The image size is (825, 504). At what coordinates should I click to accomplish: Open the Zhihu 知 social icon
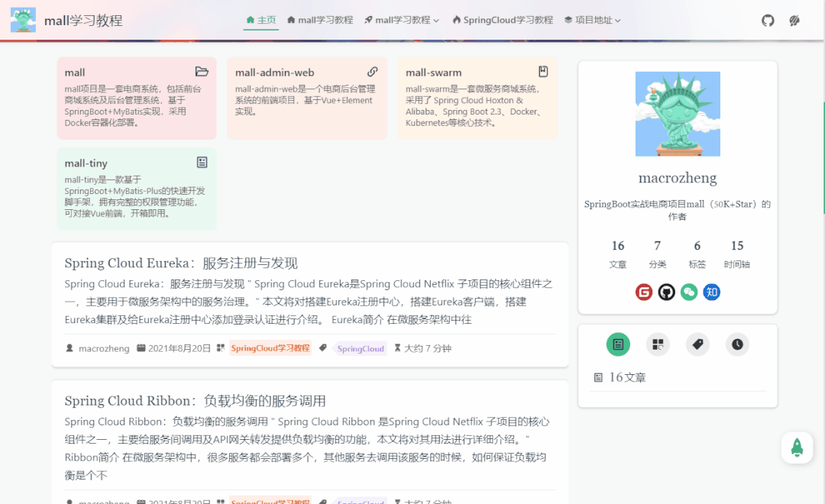[712, 292]
